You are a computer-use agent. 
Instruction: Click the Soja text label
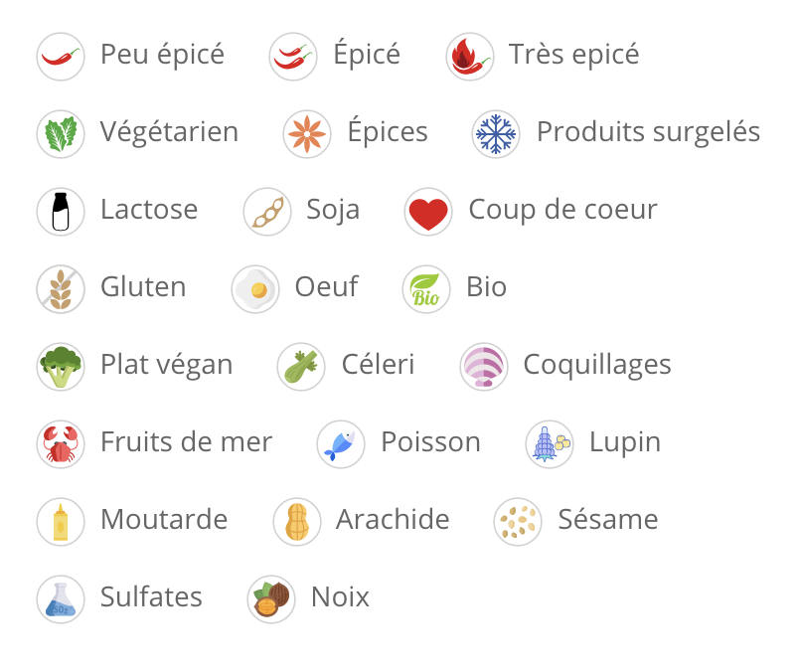333,210
